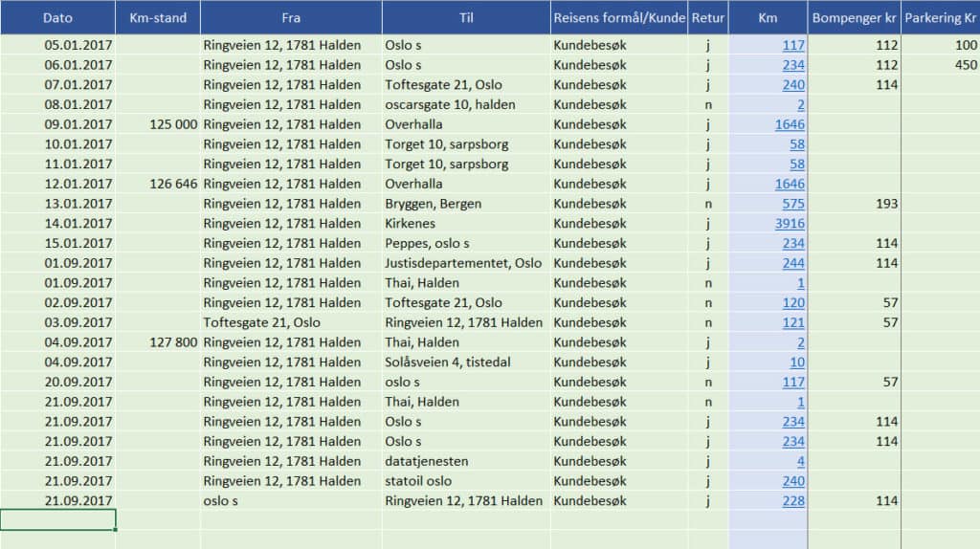The width and height of the screenshot is (980, 549).
Task: Select the Justisdepartementet, Oslo destination cell
Action: pos(466,263)
